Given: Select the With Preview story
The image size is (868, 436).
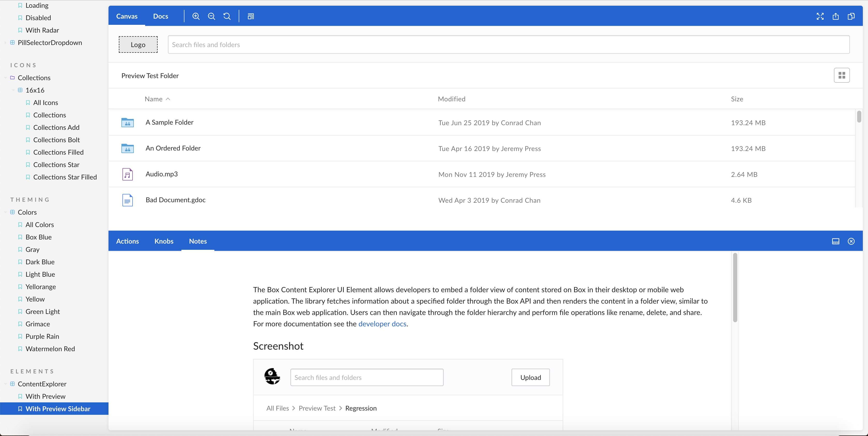Looking at the screenshot, I should [45, 396].
